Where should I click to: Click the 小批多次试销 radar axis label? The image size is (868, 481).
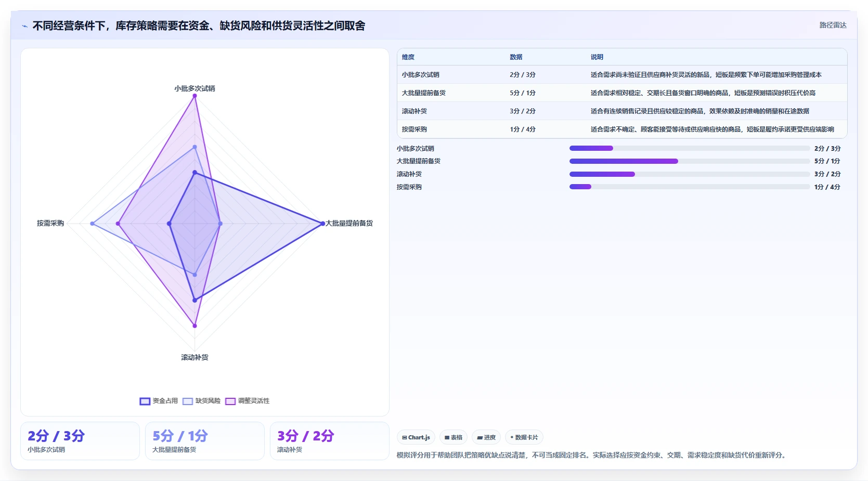(x=195, y=88)
